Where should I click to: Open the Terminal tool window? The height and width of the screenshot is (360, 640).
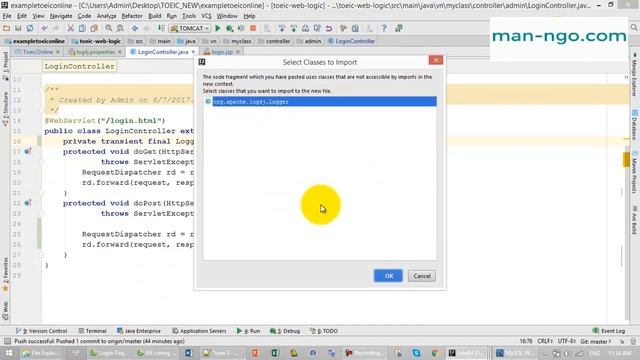tap(92, 331)
